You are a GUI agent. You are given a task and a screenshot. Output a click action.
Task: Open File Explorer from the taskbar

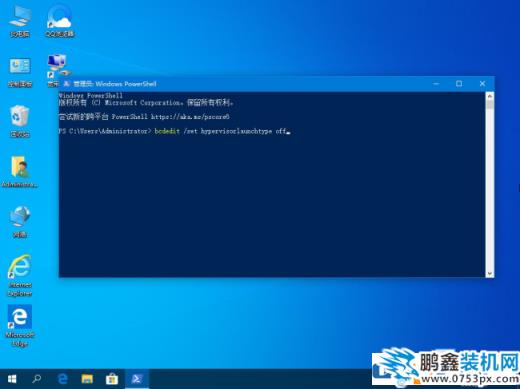pyautogui.click(x=87, y=379)
